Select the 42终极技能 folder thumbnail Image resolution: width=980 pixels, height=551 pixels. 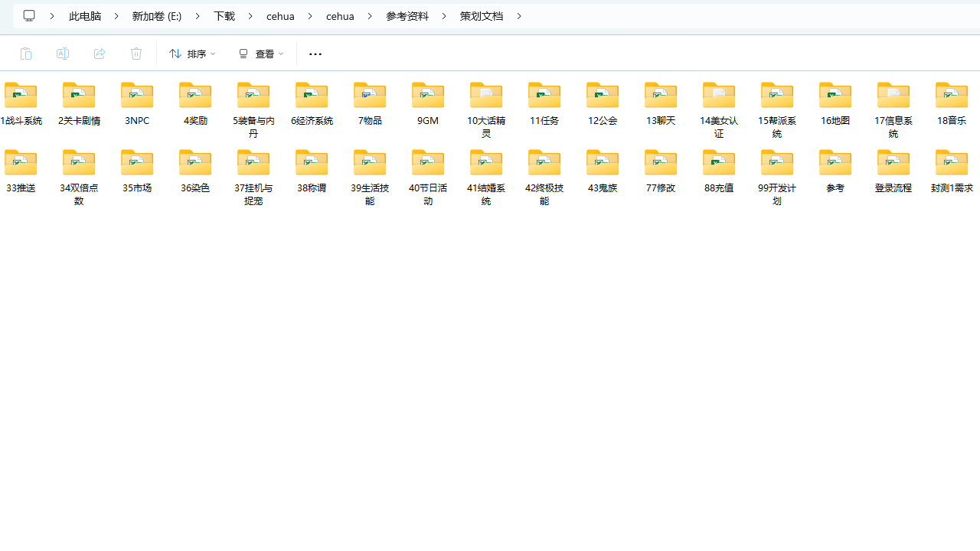(544, 161)
